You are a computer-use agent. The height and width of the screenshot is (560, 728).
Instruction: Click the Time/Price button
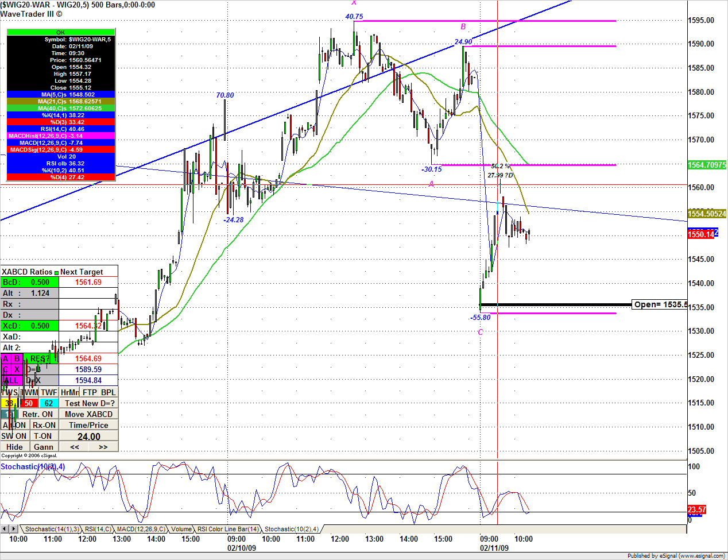click(x=89, y=425)
